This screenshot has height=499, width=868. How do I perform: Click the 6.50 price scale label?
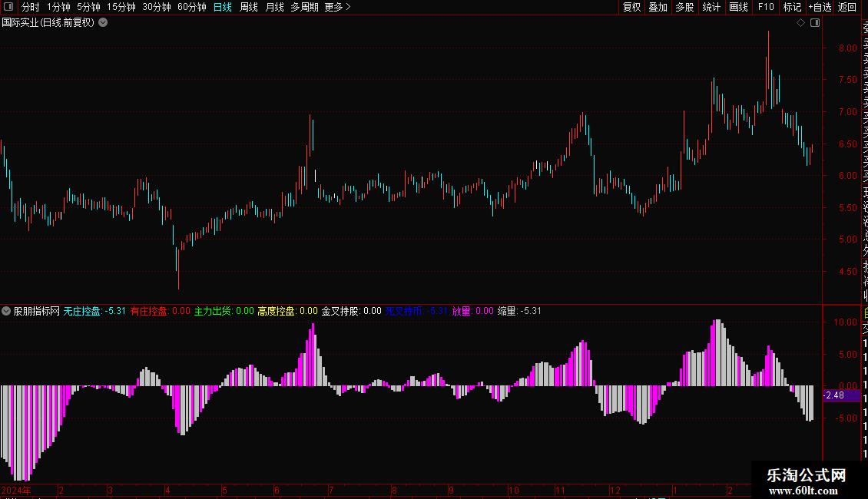coord(847,144)
